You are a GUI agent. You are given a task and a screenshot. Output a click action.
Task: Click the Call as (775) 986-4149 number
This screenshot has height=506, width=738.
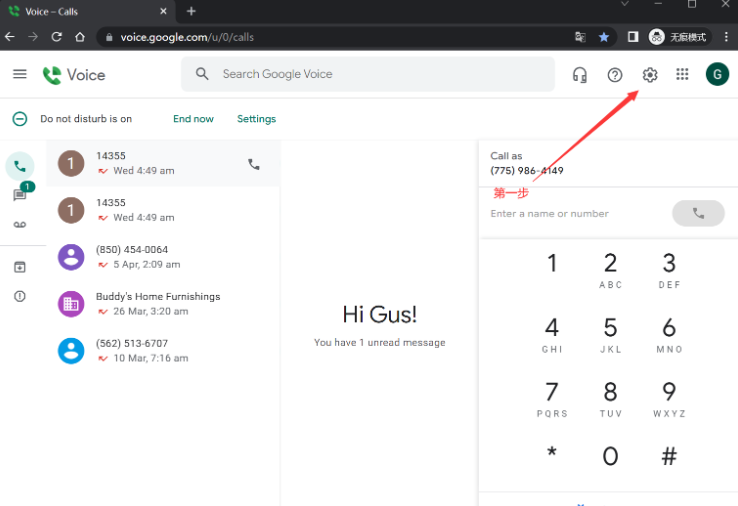527,170
